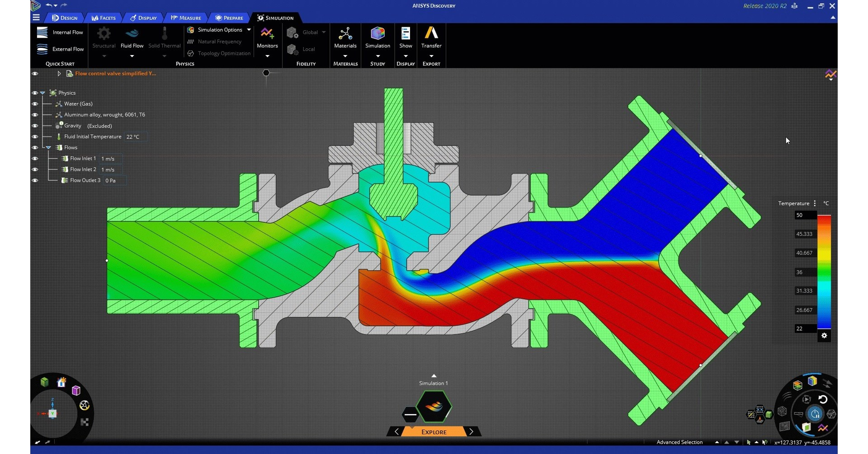Toggle visibility of Flow Inlet 2
868x454 pixels.
pos(35,169)
